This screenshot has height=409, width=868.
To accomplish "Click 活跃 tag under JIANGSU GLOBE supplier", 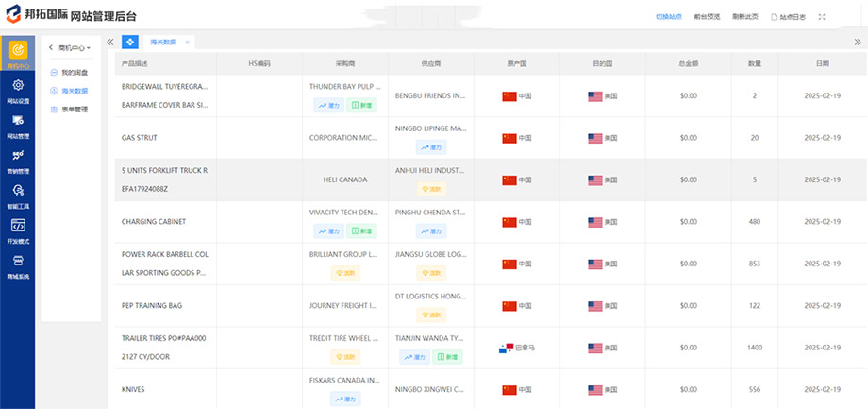I will [431, 273].
